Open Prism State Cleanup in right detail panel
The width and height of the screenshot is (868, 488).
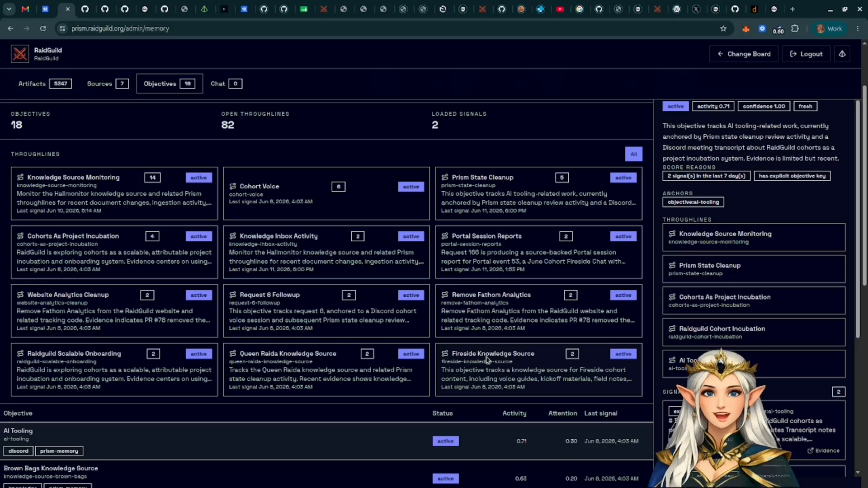pos(754,269)
